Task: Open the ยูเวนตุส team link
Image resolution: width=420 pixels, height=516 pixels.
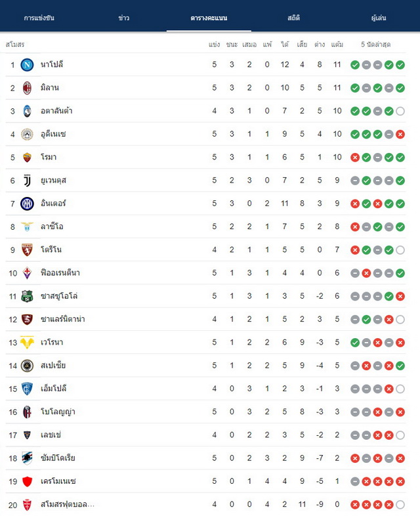Action: (x=54, y=181)
